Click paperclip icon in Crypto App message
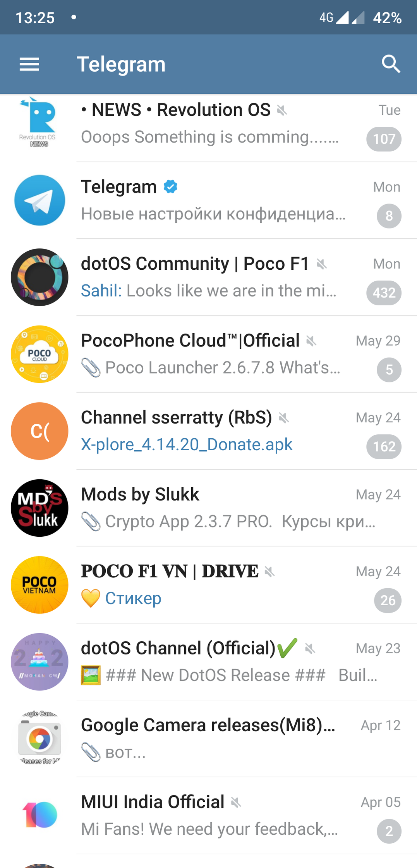This screenshot has height=868, width=417. (x=91, y=521)
